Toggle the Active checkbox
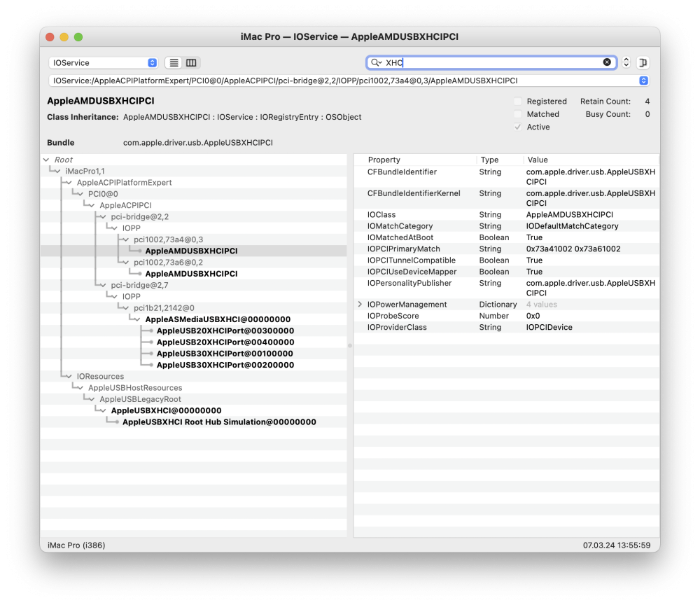The width and height of the screenshot is (700, 605). 517,127
